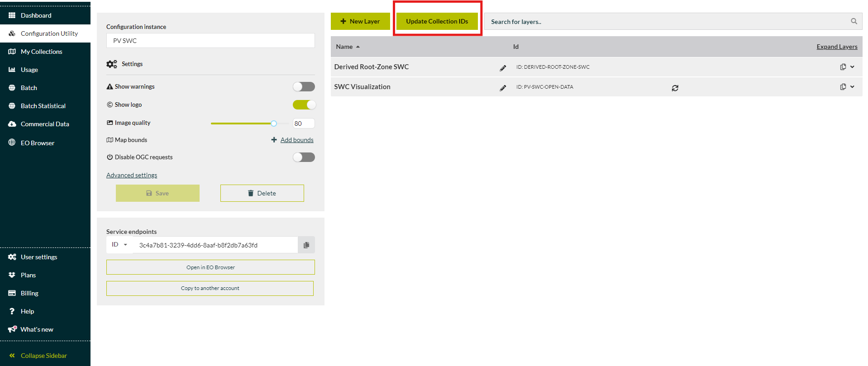The height and width of the screenshot is (366, 868).
Task: Click the Expand Layers link
Action: 837,47
